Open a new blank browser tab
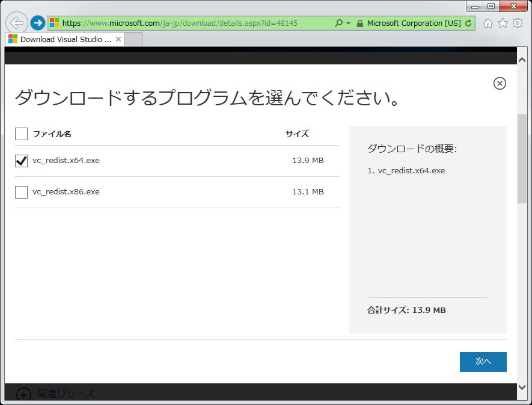Viewport: 532px width, 405px height. [x=133, y=39]
